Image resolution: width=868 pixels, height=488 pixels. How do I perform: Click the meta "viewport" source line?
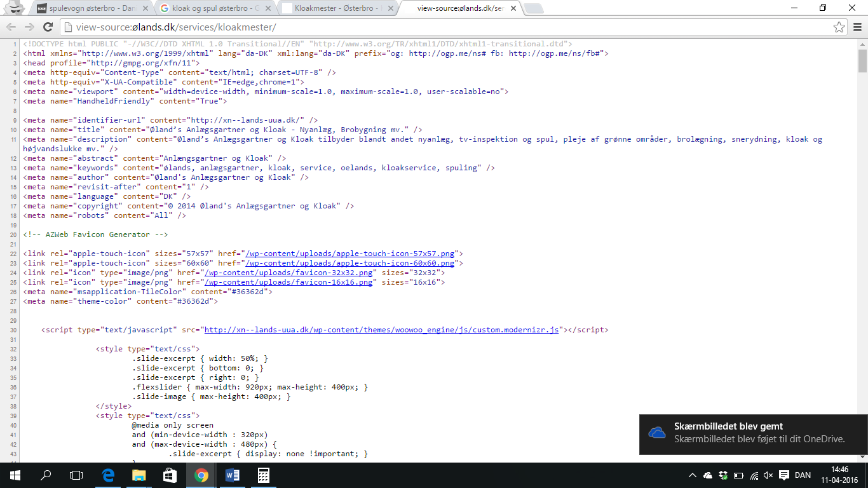click(x=266, y=91)
